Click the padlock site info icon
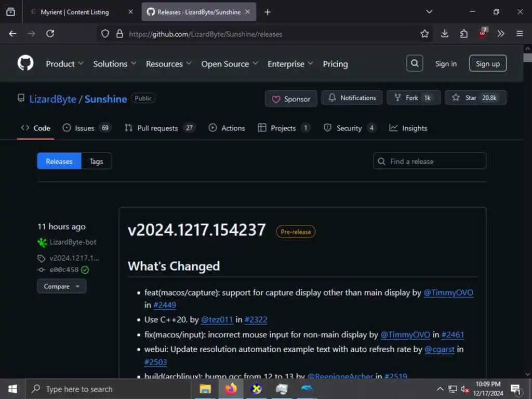Viewport: 532px width, 399px height. coord(119,34)
